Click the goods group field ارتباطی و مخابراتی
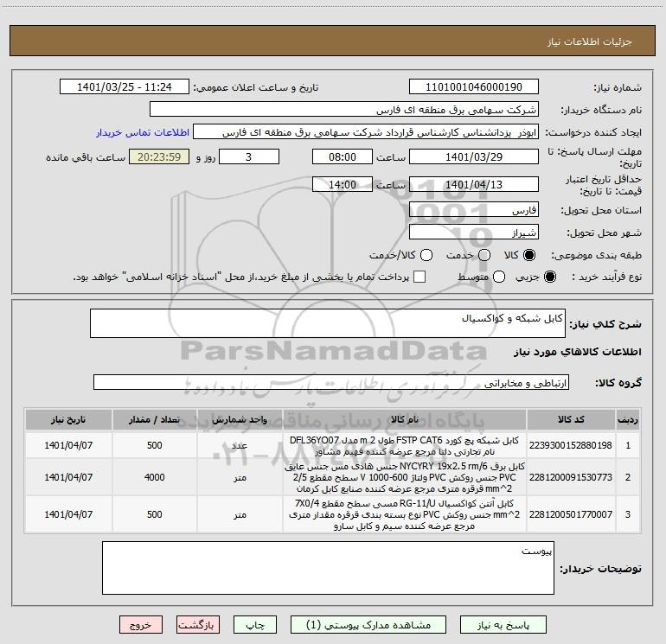The height and width of the screenshot is (644, 666). 331,382
